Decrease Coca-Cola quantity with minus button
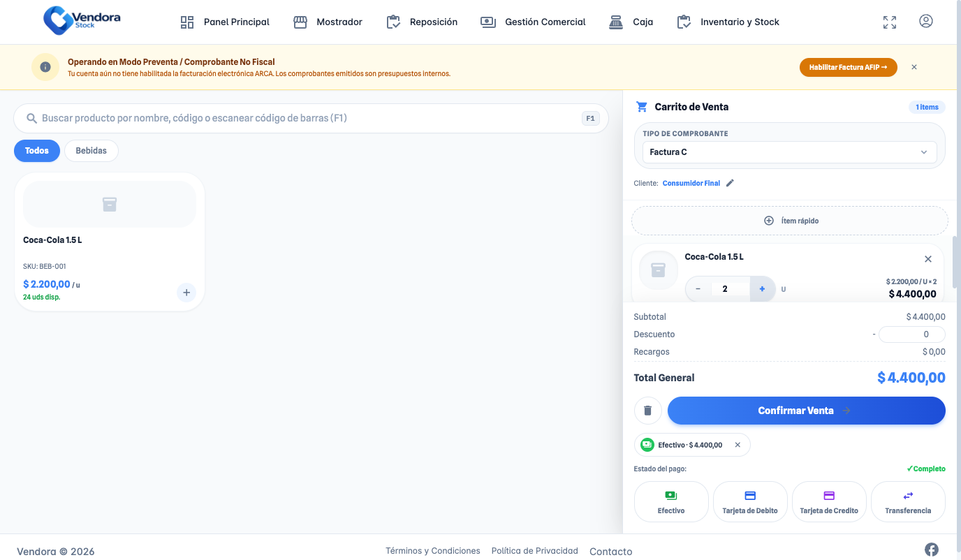The width and height of the screenshot is (961, 560). [698, 288]
